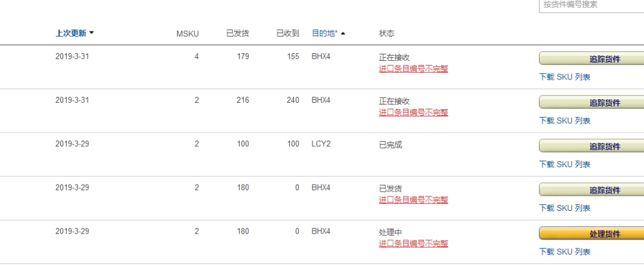The height and width of the screenshot is (267, 644).
Task: Download SKU list for the 179-unit shipment
Action: tap(565, 77)
